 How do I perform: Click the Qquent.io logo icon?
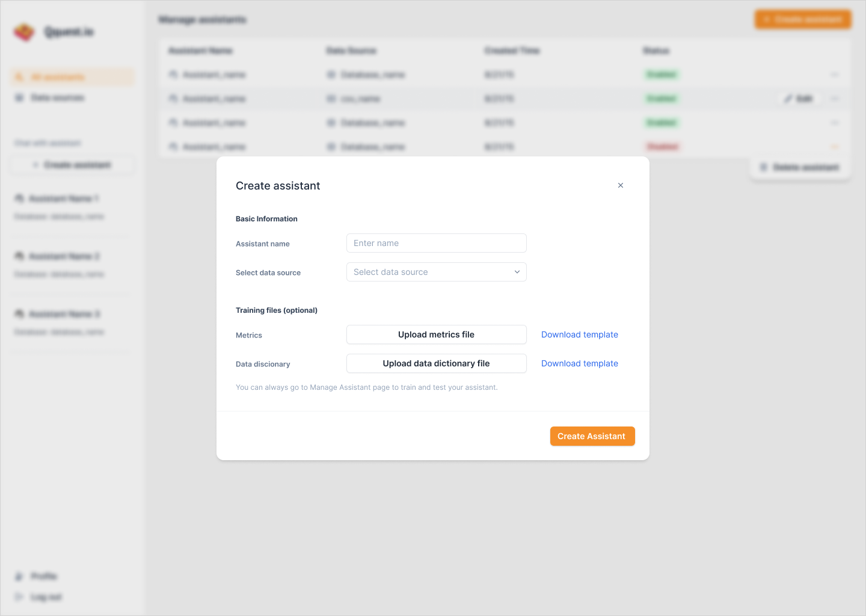click(x=25, y=31)
